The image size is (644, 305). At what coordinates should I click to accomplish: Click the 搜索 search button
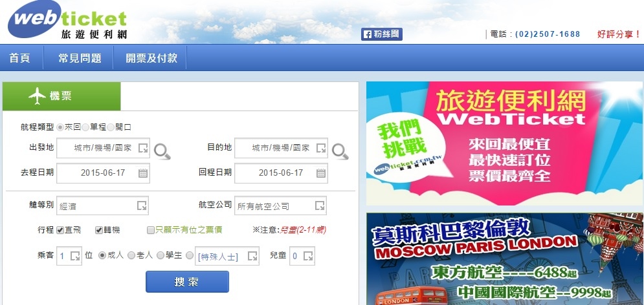click(187, 282)
